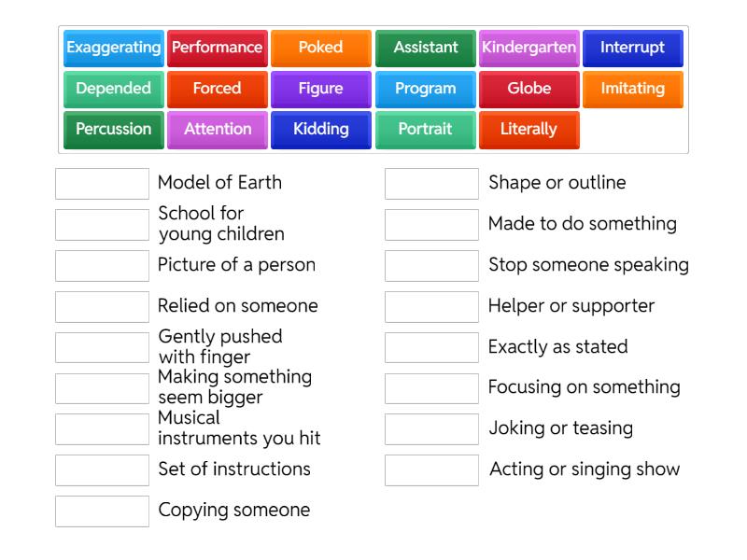Select the answer box beside Picture of a person
Viewport: 747px width, 560px height.
pyautogui.click(x=102, y=266)
